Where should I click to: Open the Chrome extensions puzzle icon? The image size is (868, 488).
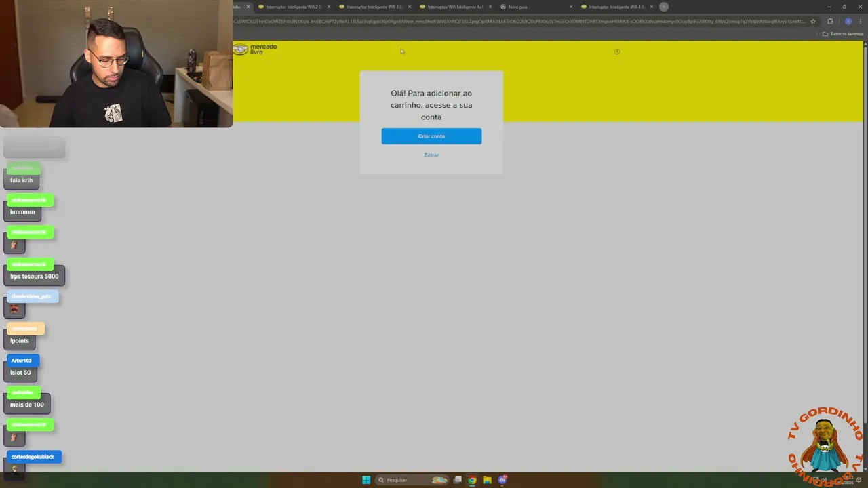coord(830,21)
